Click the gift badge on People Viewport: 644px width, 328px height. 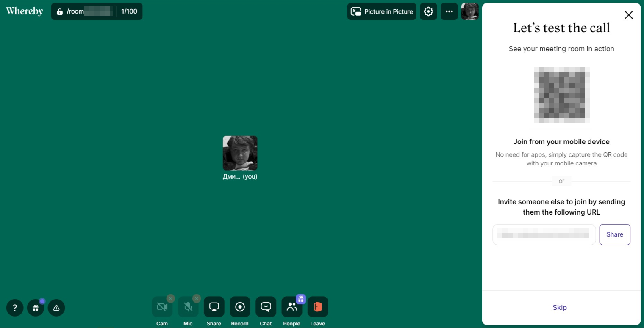pos(301,299)
